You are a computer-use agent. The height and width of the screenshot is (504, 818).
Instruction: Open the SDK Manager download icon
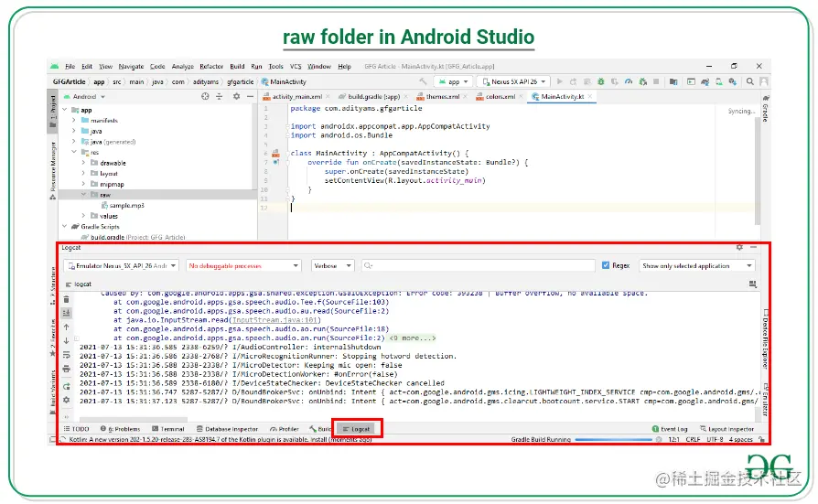coord(732,81)
